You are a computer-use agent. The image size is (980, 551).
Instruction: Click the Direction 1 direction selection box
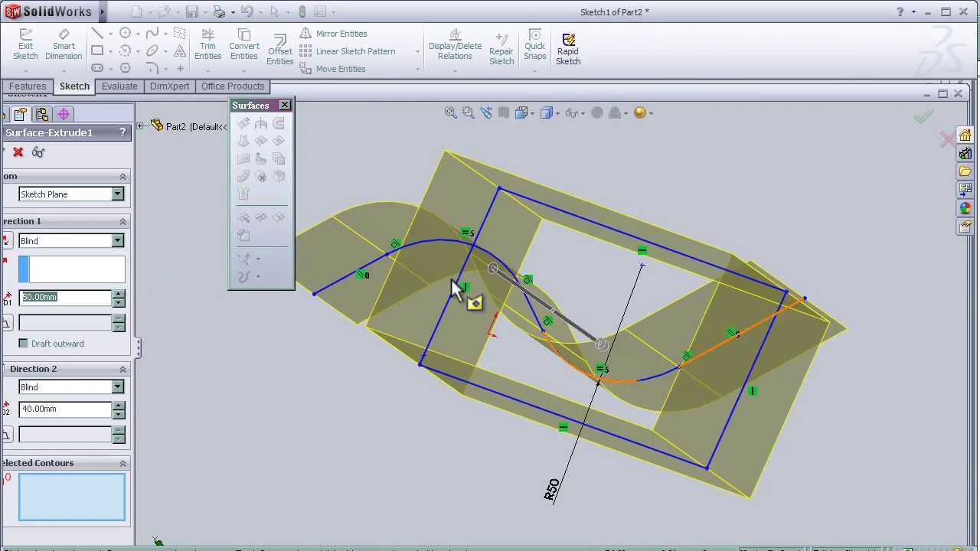click(71, 269)
